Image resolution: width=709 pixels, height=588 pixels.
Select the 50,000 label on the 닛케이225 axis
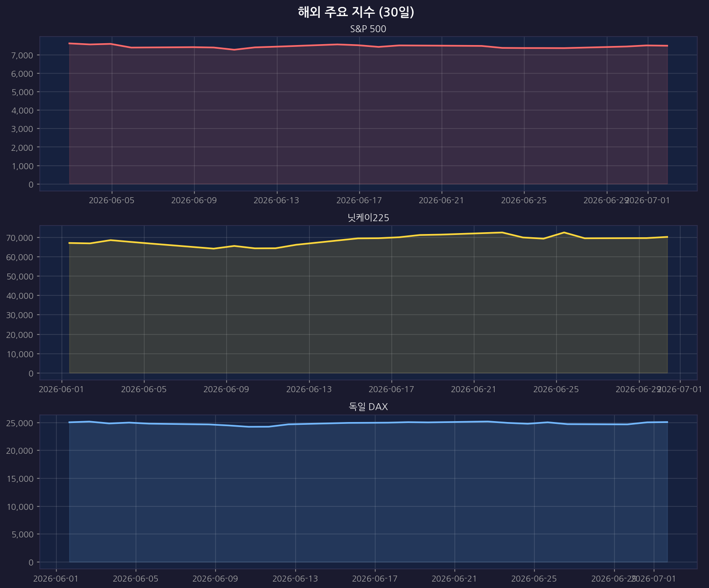[20, 276]
